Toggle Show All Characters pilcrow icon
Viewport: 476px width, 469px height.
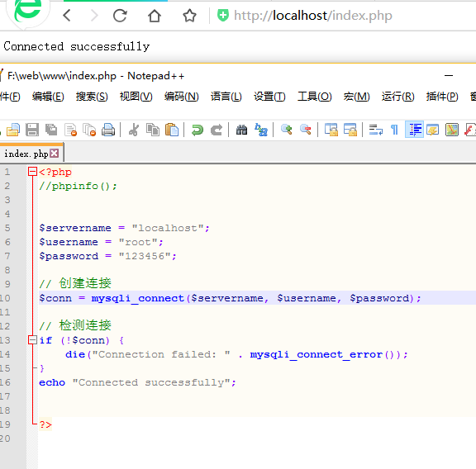click(x=394, y=130)
